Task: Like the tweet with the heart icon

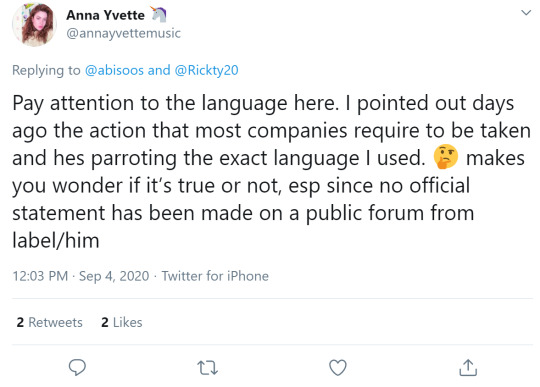Action: pyautogui.click(x=338, y=368)
